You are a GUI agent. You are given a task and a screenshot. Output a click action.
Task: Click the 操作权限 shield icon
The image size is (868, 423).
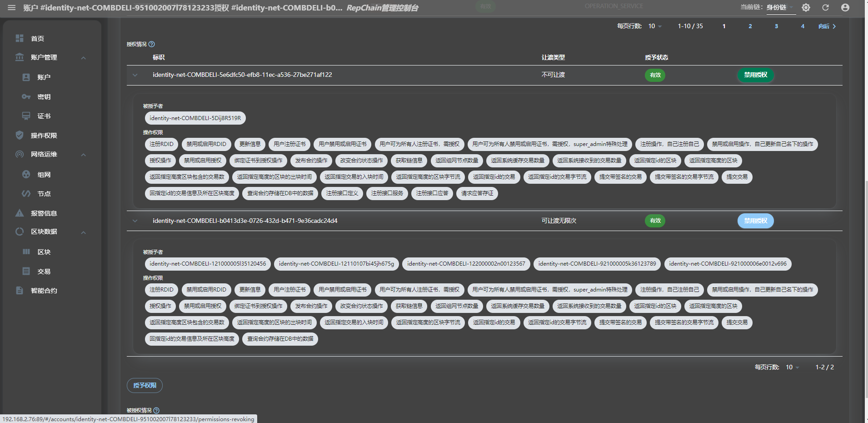click(x=20, y=135)
